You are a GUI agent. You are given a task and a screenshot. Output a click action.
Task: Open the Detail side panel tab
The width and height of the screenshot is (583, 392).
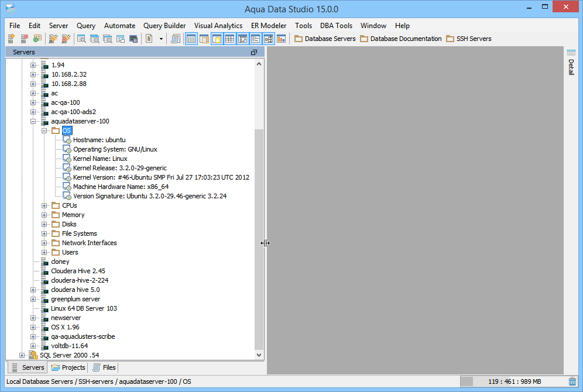click(571, 62)
